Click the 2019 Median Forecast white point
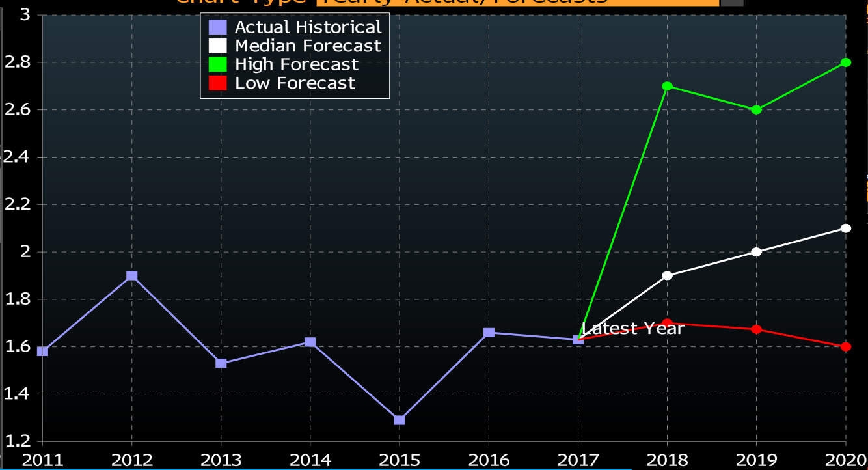868x470 pixels. click(x=756, y=252)
